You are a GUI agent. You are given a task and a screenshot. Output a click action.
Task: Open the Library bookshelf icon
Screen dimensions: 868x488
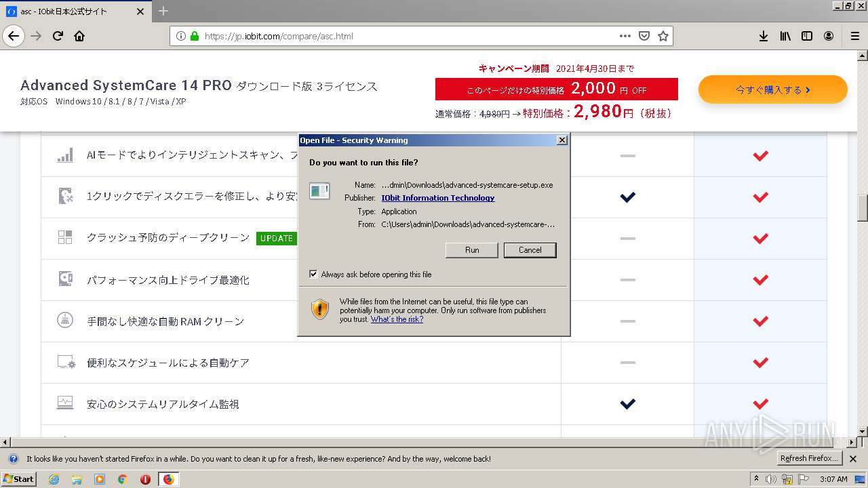point(785,36)
